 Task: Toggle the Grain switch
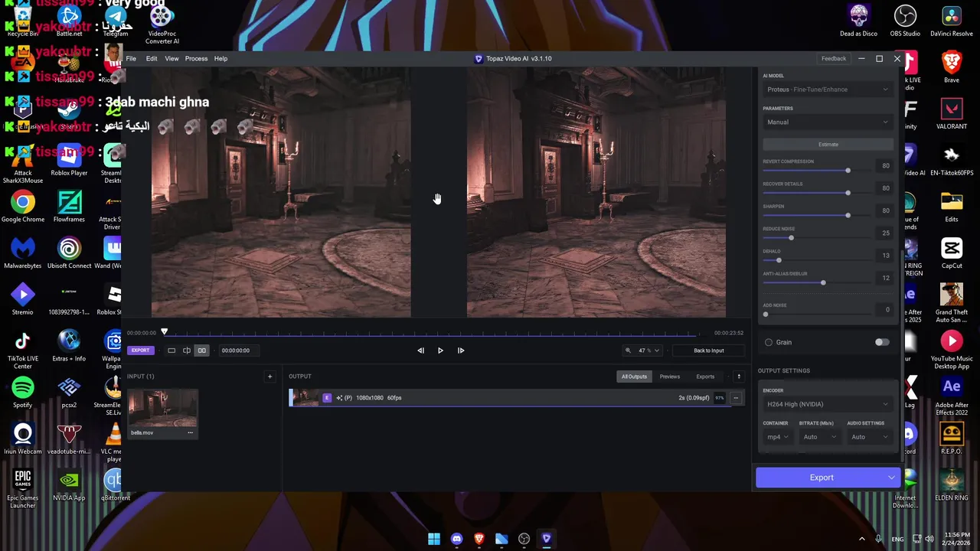(x=882, y=342)
